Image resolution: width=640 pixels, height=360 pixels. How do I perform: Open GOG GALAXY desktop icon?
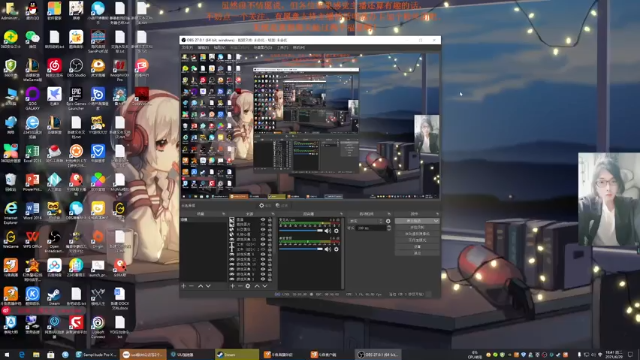coord(32,98)
